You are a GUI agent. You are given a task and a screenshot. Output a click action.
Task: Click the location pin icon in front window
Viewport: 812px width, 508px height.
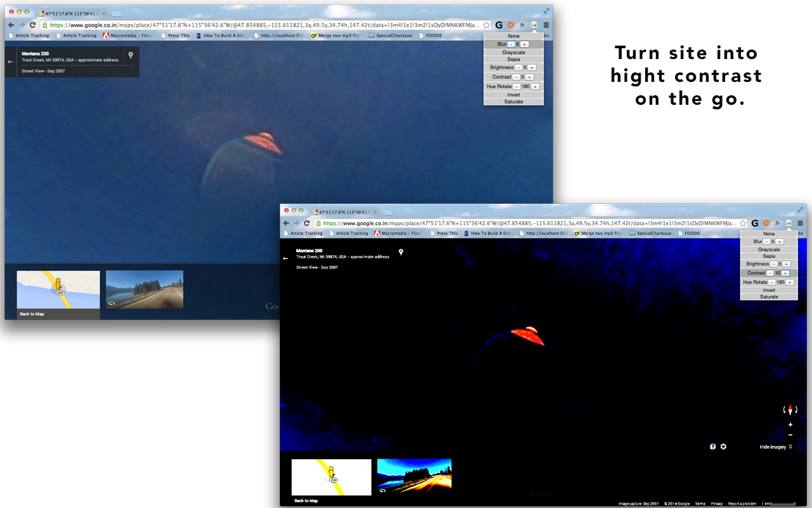[401, 252]
